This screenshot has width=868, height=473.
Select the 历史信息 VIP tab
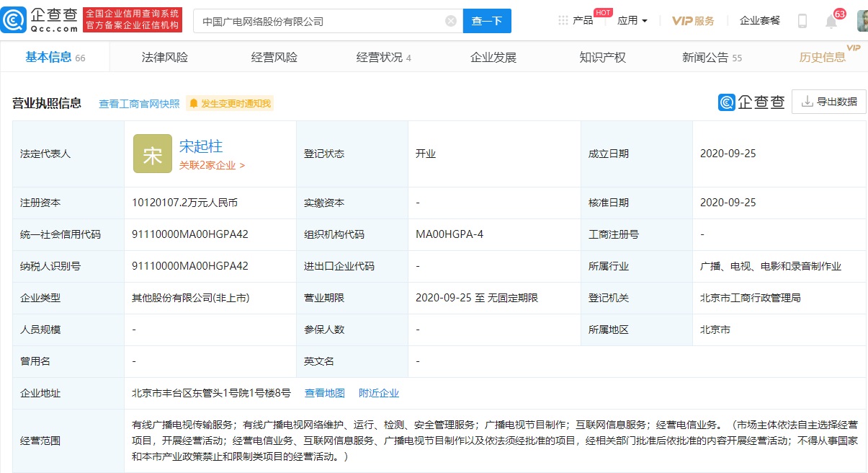(x=823, y=58)
